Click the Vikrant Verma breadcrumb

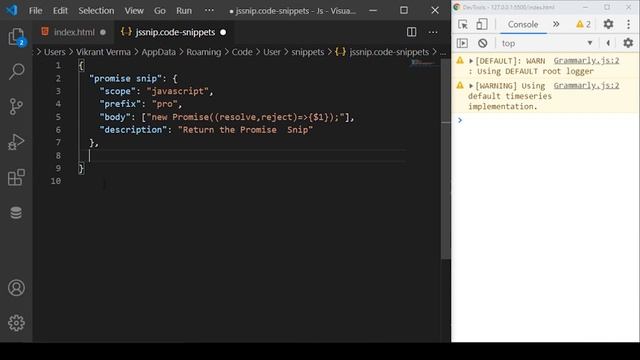pyautogui.click(x=103, y=52)
